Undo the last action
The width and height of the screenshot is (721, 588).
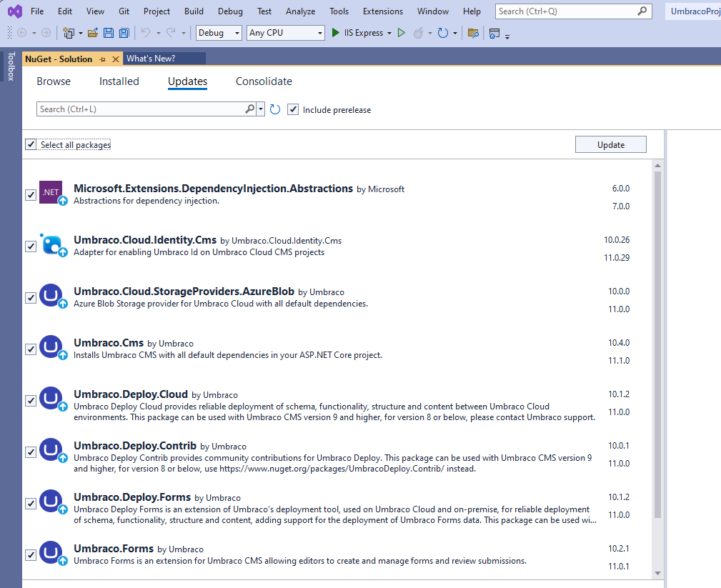(146, 33)
